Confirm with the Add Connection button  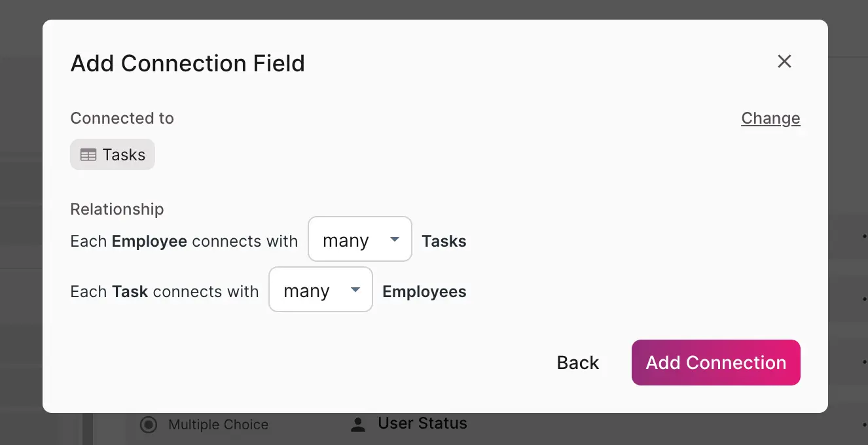pyautogui.click(x=715, y=363)
